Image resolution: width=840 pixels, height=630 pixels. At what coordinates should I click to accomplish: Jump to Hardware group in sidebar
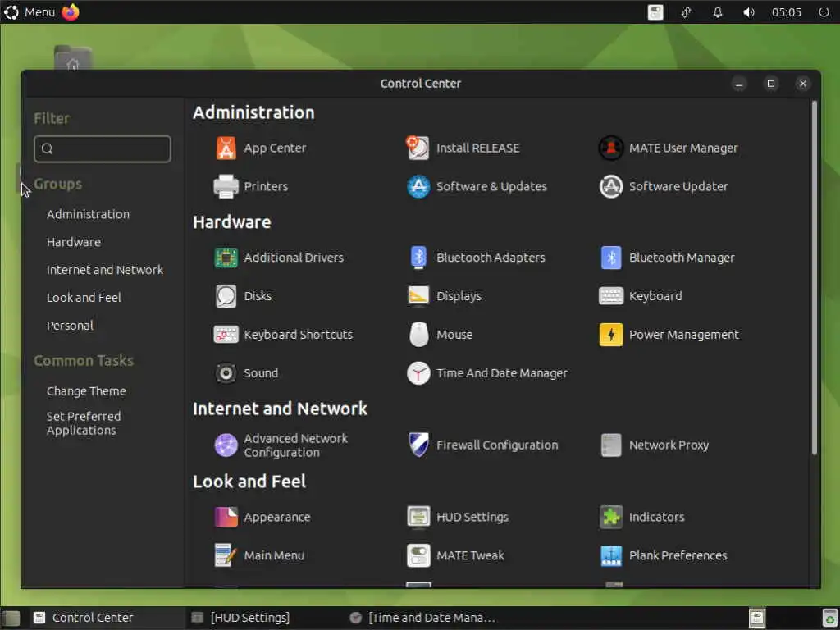tap(73, 242)
